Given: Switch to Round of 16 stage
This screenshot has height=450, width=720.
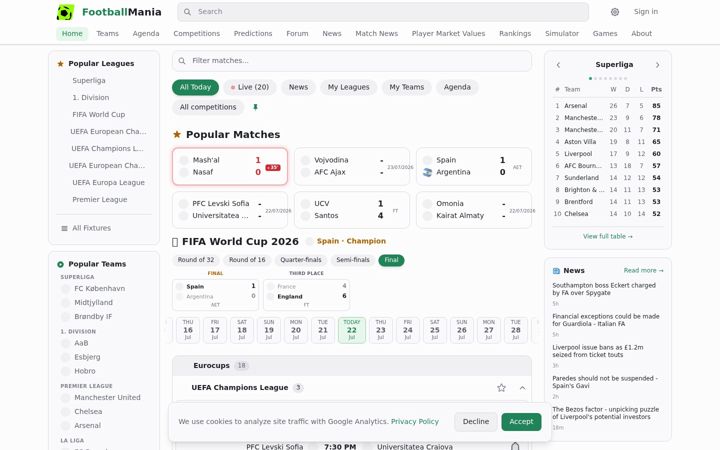Looking at the screenshot, I should pos(247,260).
